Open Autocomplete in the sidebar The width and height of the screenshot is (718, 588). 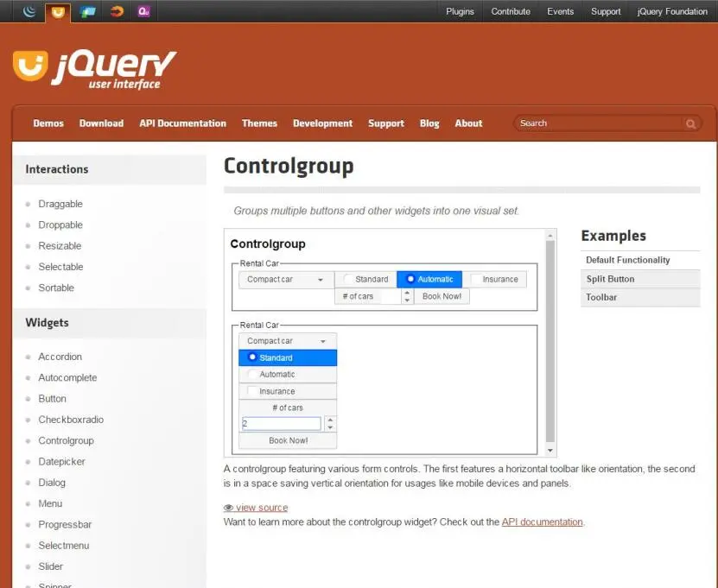(67, 377)
